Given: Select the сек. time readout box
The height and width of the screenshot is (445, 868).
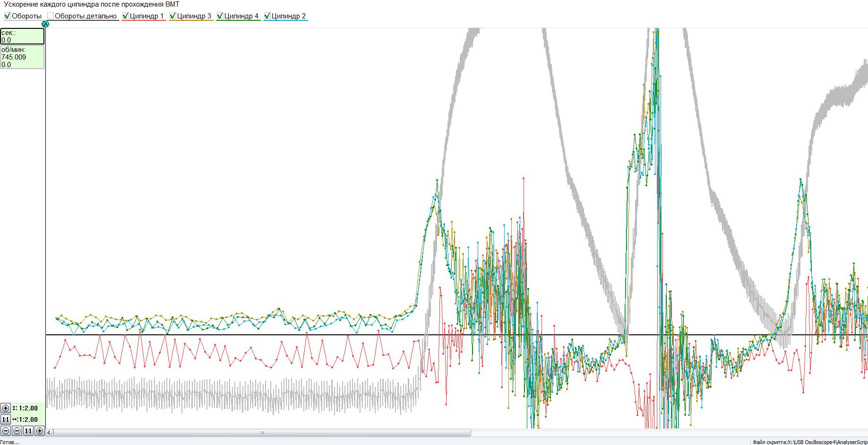Looking at the screenshot, I should tap(22, 36).
